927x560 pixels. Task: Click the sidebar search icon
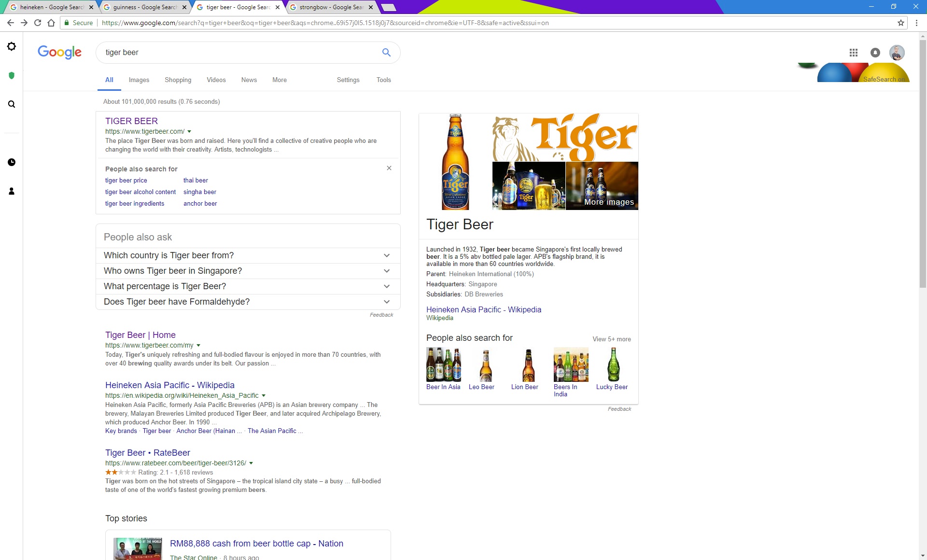point(12,104)
